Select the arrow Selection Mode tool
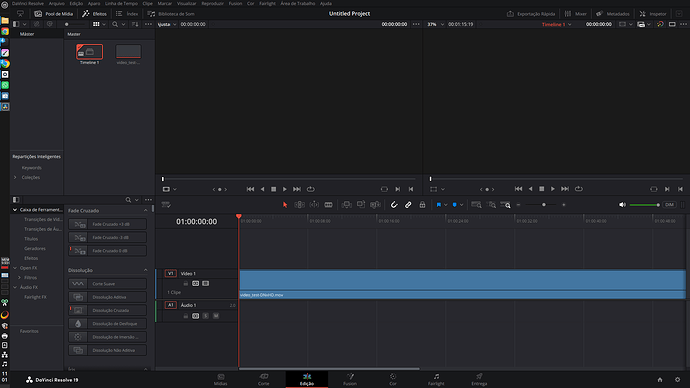Image resolution: width=690 pixels, height=388 pixels. (285, 205)
